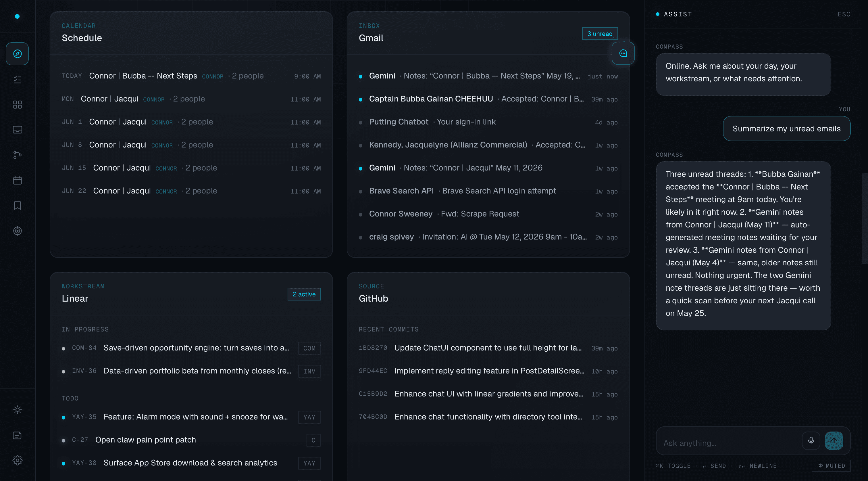Open today's Connor | Bubba -- Next Steps event
Image resolution: width=868 pixels, height=481 pixels.
coord(191,76)
